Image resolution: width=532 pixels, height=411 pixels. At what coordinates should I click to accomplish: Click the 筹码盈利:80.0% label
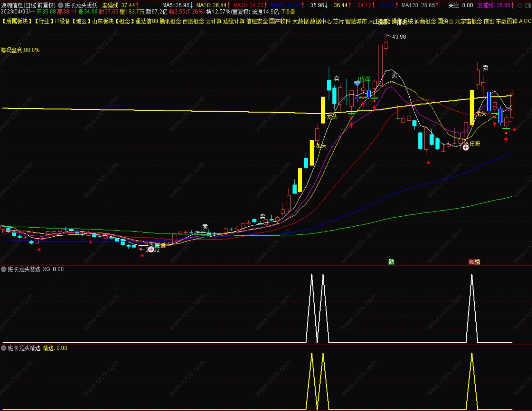(x=20, y=50)
